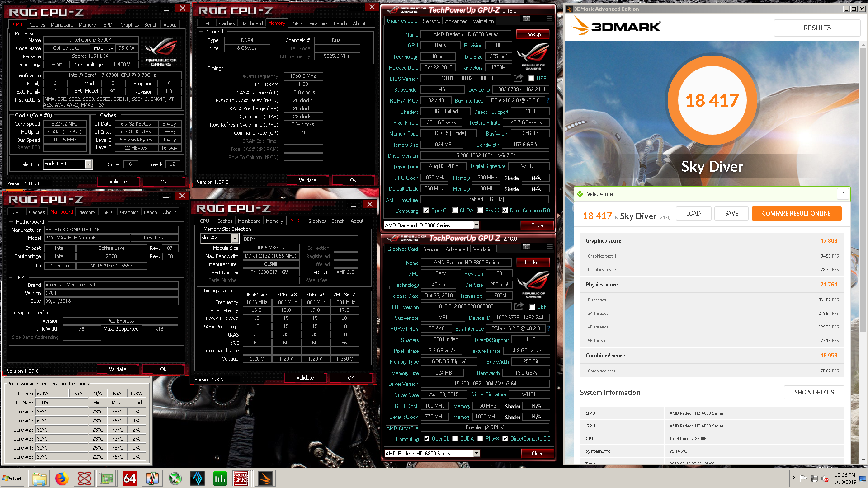
Task: Open AIDA64 from the taskbar
Action: point(130,479)
